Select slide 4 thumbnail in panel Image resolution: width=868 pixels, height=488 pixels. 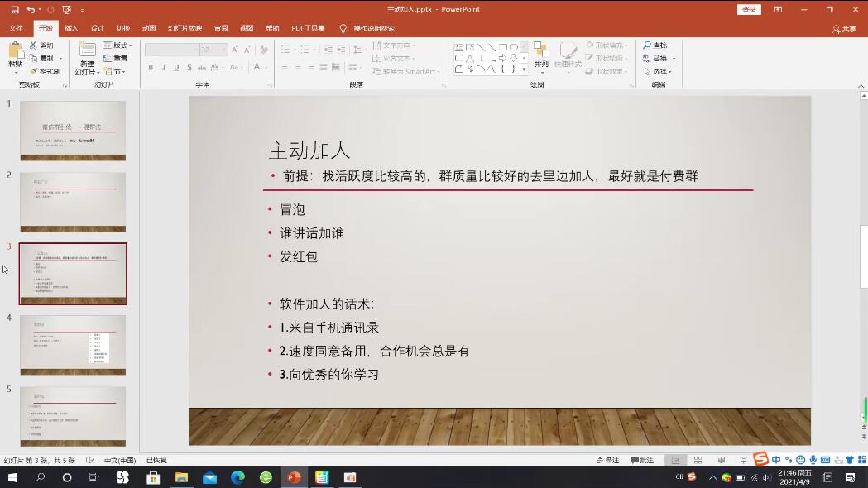[x=73, y=344]
